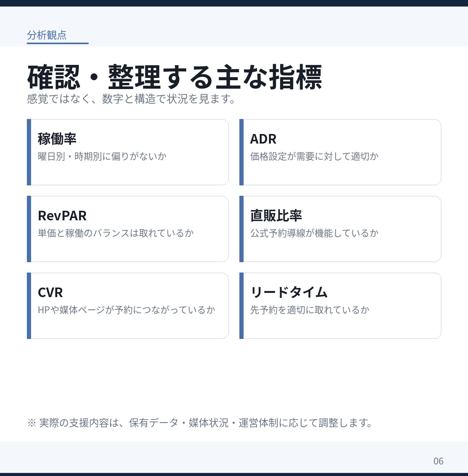Click the text 先予約を適切に取れているか
468x476 pixels.
coord(310,310)
